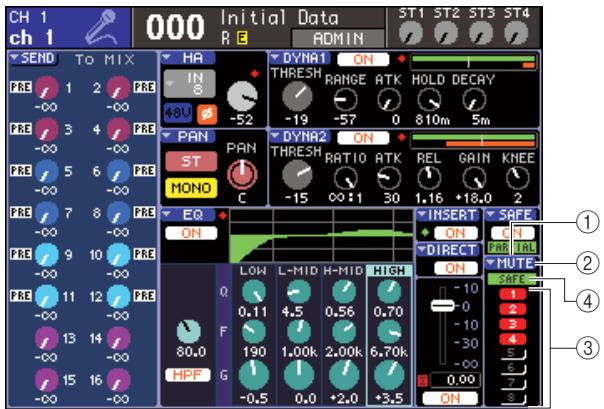Select the DYNA1 DECAY knob

(x=474, y=99)
